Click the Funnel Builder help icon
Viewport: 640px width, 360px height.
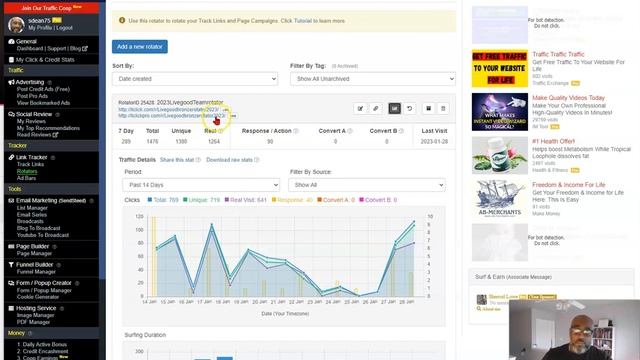(58, 265)
